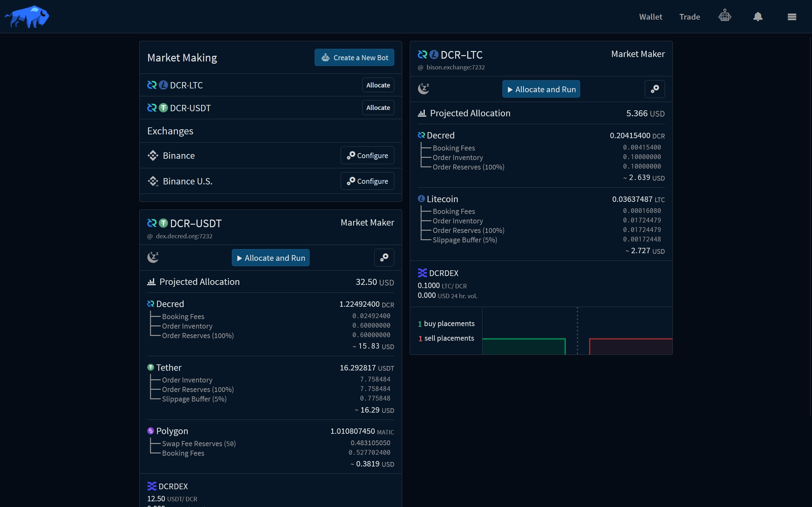Click the DCR-LTC sleeping moon status icon
Image resolution: width=812 pixels, height=507 pixels.
[x=423, y=89]
